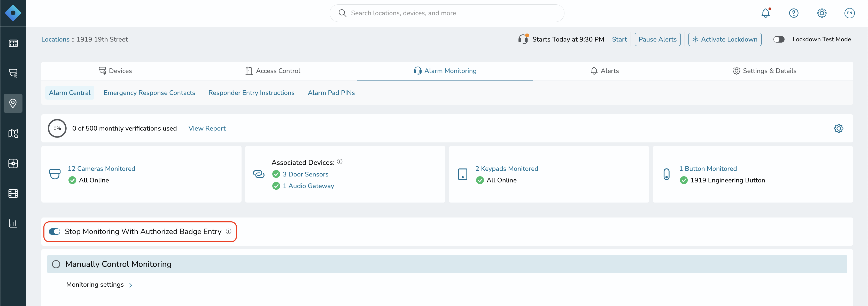Click the 0% usage circle indicator
Viewport: 868px width, 306px height.
(57, 128)
